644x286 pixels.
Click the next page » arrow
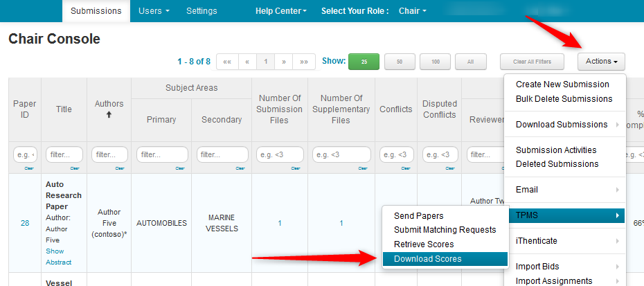pos(284,62)
